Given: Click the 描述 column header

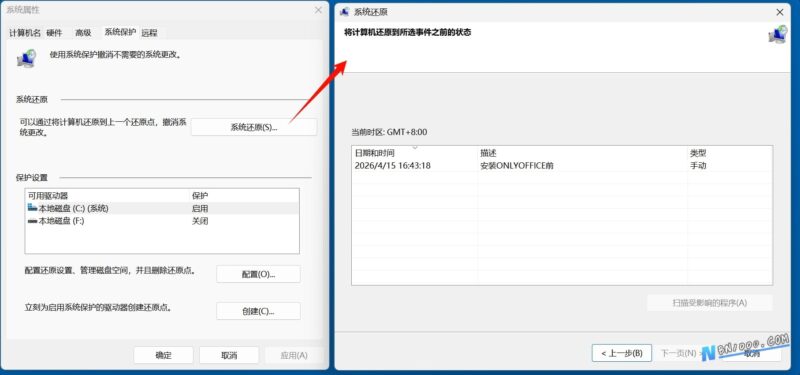Looking at the screenshot, I should pos(583,153).
